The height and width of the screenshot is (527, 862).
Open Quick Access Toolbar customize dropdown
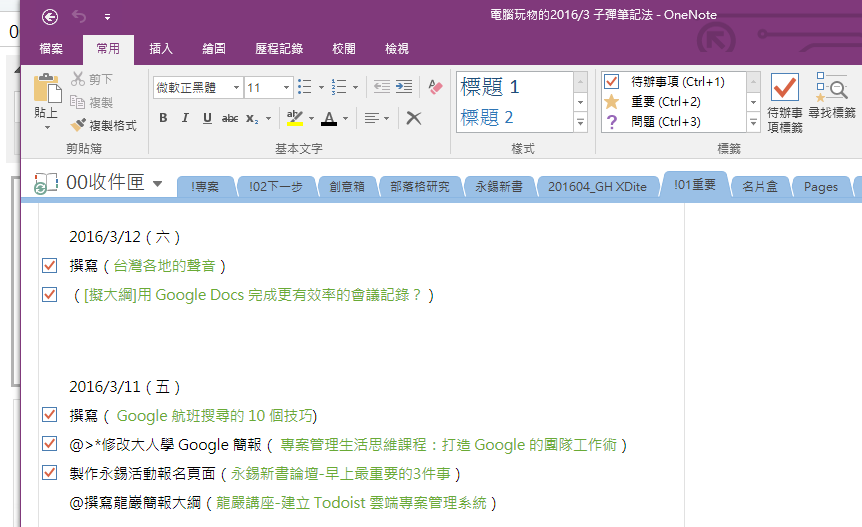[x=107, y=18]
